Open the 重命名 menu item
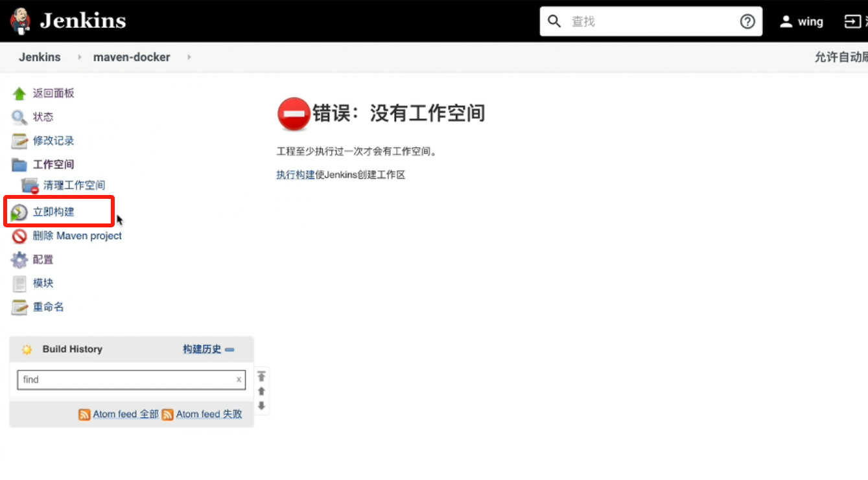 tap(48, 307)
